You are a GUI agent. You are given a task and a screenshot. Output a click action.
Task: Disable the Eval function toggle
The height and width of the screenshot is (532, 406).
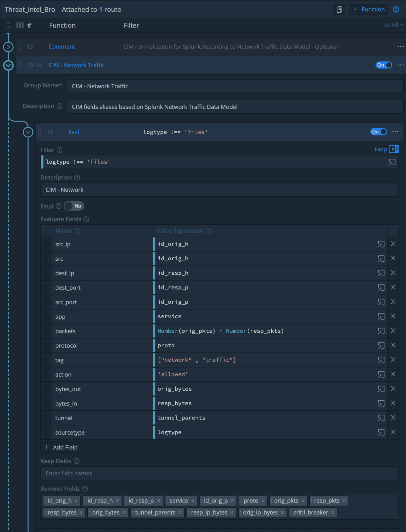(x=378, y=132)
